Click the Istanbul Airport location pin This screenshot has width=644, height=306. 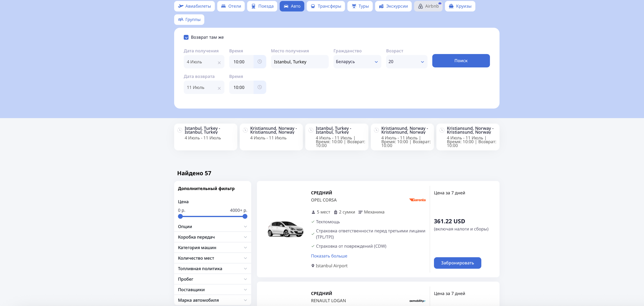(312, 266)
